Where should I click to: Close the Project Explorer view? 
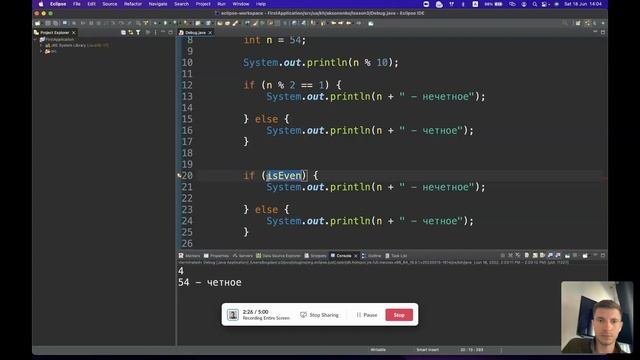(x=73, y=32)
